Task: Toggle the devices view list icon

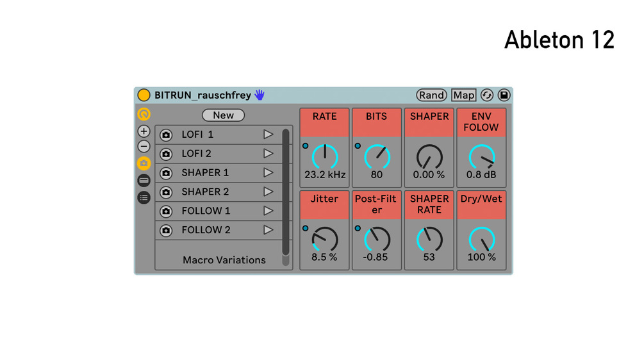Action: click(x=144, y=198)
